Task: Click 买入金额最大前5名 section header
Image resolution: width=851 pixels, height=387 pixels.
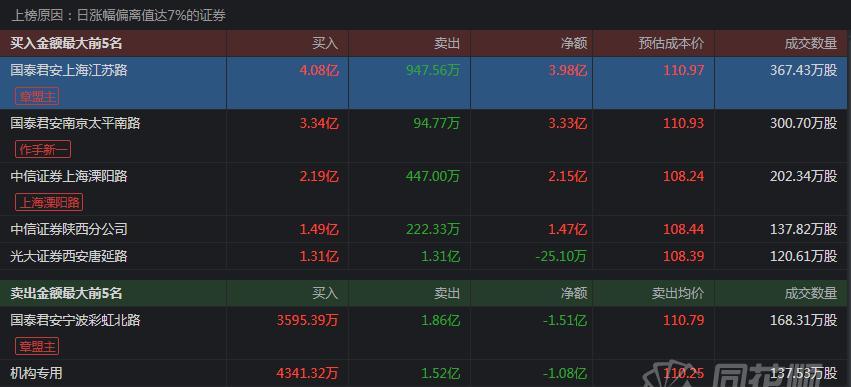Action: point(66,43)
